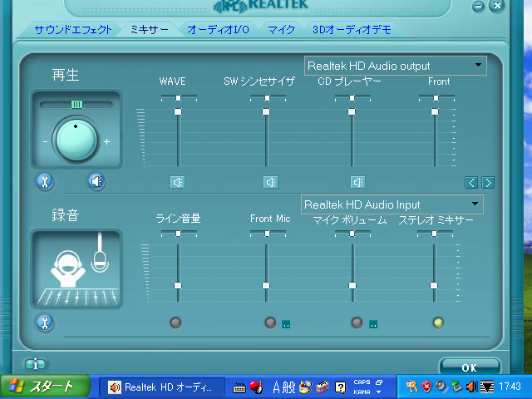Click Realtek HD オーディオ taskbar button
This screenshot has height=399, width=532.
tap(162, 387)
